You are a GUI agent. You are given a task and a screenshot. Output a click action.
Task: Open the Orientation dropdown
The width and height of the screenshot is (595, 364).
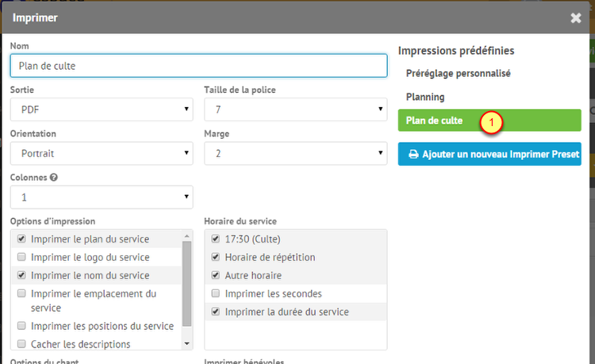point(102,153)
